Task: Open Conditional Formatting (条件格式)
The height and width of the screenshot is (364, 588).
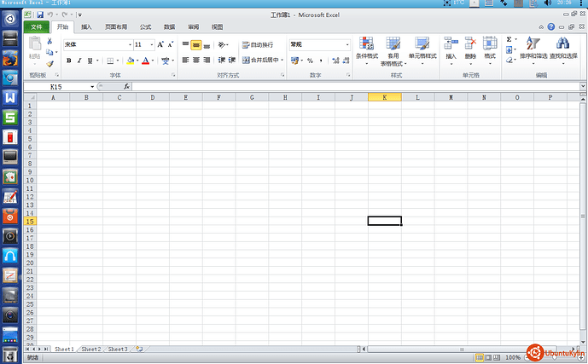Action: click(x=366, y=48)
